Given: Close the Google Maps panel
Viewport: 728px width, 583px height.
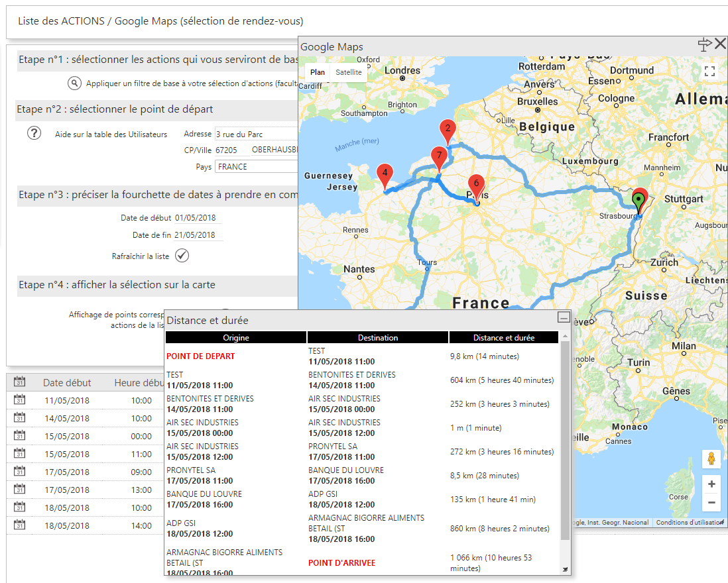Looking at the screenshot, I should [720, 44].
